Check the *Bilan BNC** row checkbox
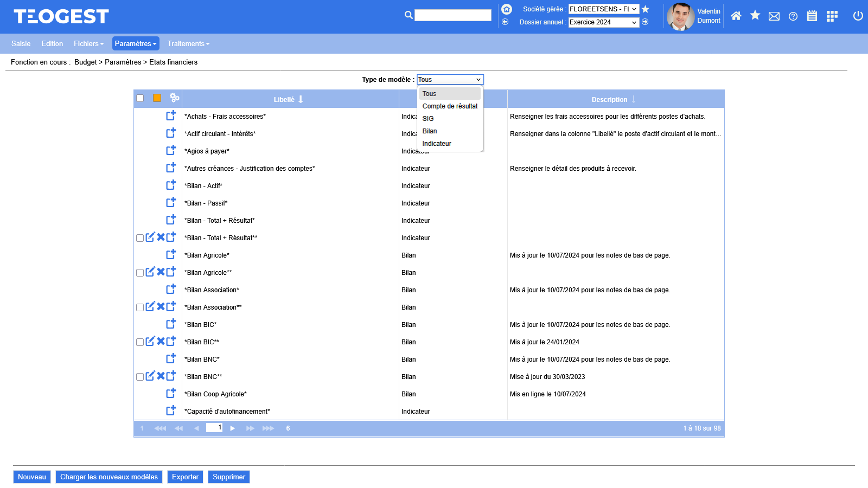Viewport: 868px width, 488px height. [140, 377]
